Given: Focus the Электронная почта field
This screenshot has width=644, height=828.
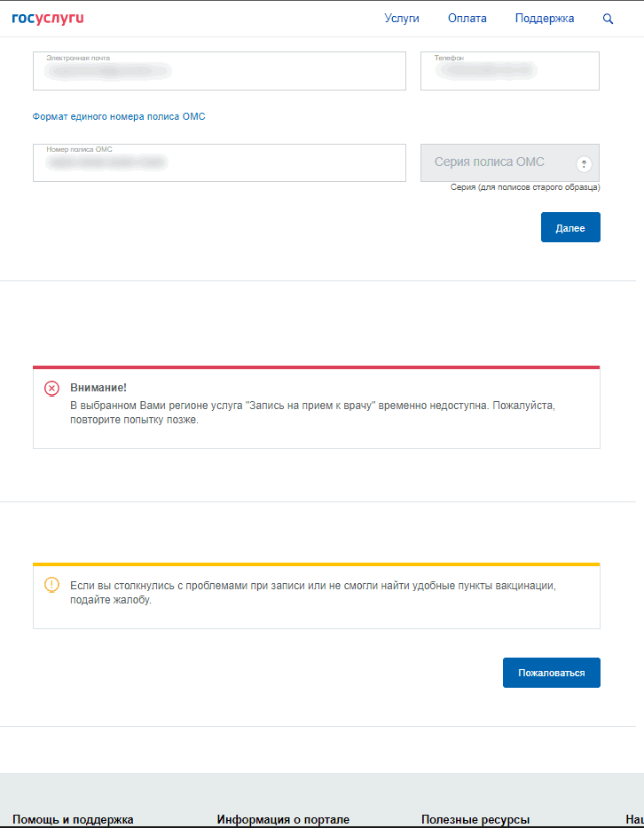Looking at the screenshot, I should pyautogui.click(x=219, y=71).
